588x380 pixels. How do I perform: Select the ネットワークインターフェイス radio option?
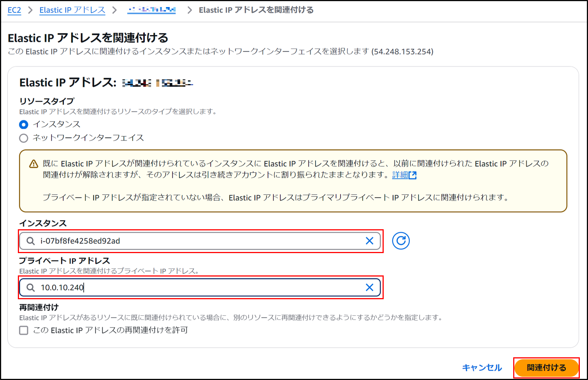point(23,138)
